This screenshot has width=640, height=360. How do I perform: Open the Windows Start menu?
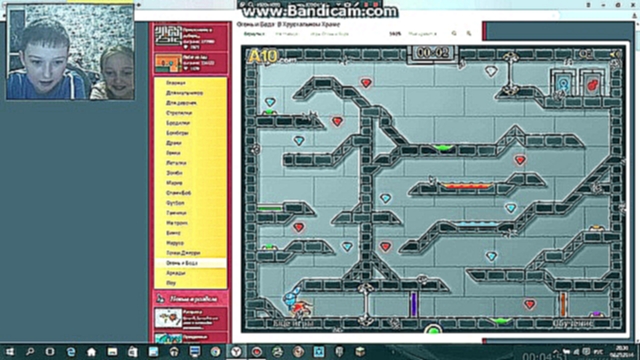point(9,351)
